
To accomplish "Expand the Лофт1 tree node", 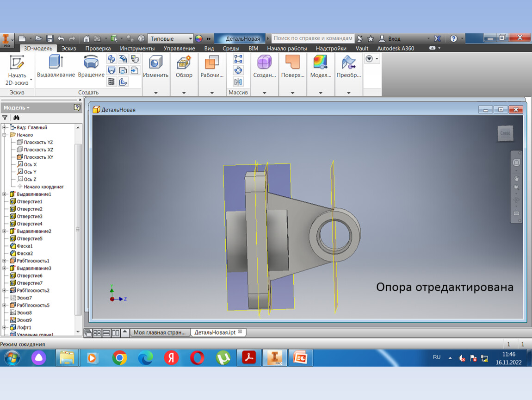I will tap(5, 328).
